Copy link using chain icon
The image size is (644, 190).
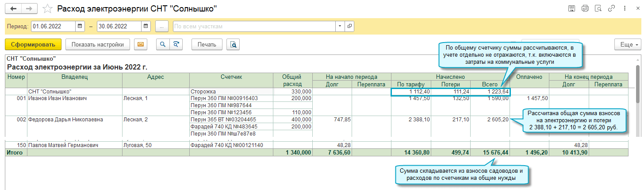(x=612, y=8)
